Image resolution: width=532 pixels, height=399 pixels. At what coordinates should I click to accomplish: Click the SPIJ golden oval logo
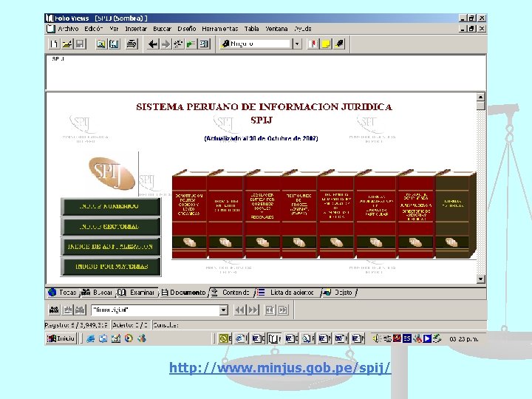[112, 173]
